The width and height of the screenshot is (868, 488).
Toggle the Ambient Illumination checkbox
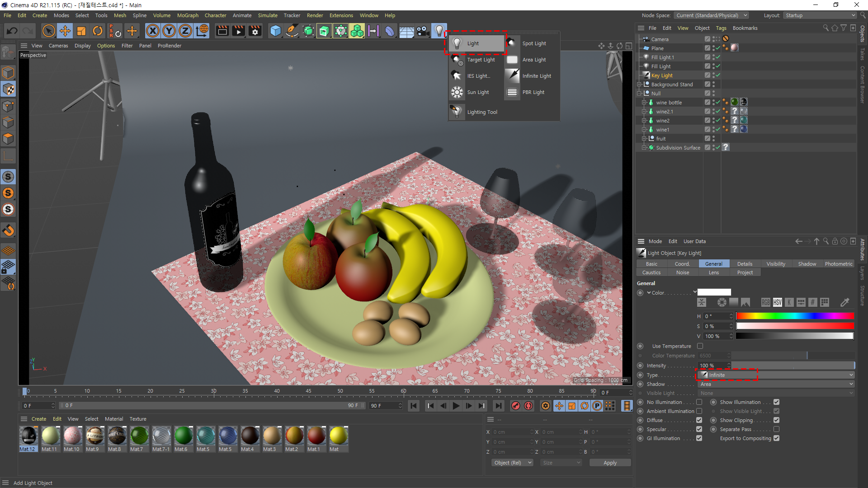tap(699, 411)
